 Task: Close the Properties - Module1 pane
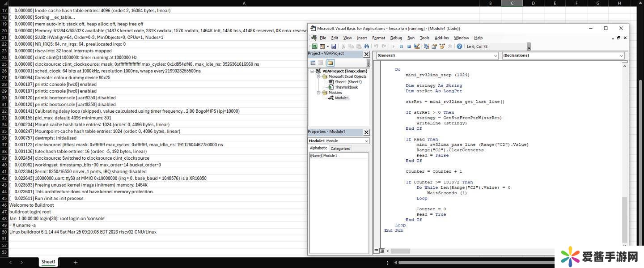[x=366, y=132]
